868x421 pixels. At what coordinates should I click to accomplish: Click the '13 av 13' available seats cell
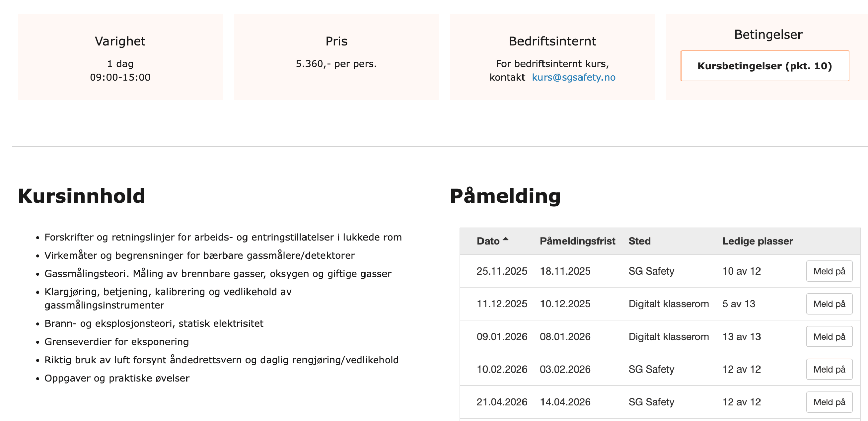(742, 337)
